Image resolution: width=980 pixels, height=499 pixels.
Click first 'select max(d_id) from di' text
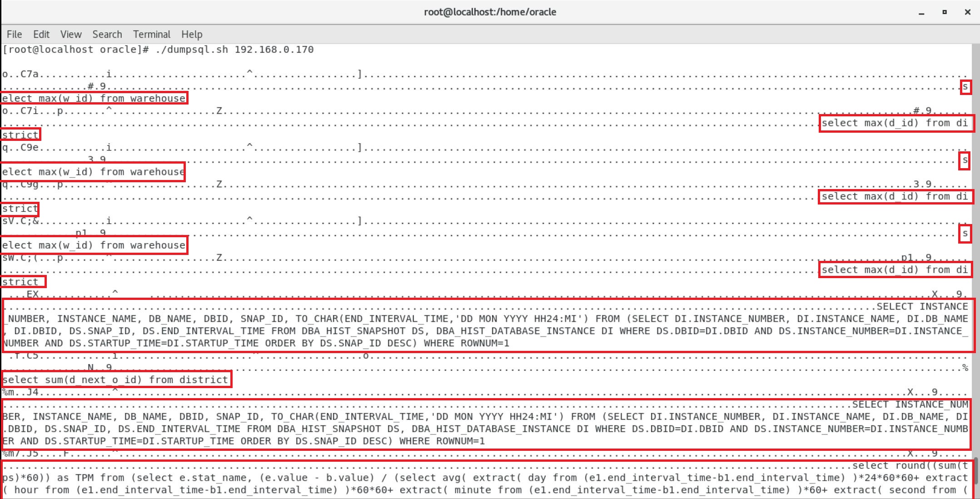pos(895,123)
